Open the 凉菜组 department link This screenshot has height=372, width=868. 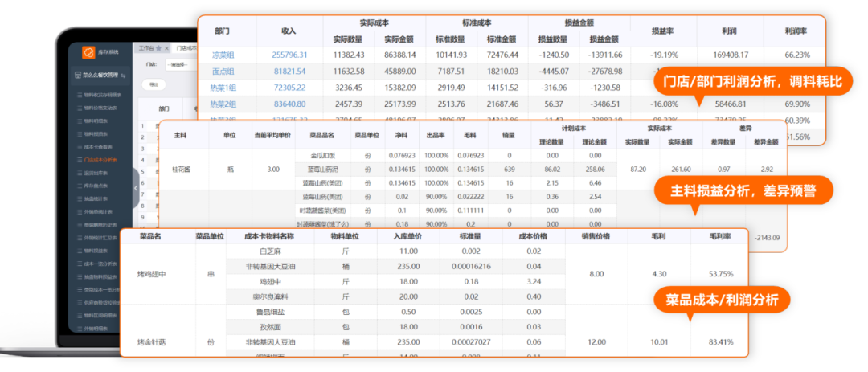223,55
